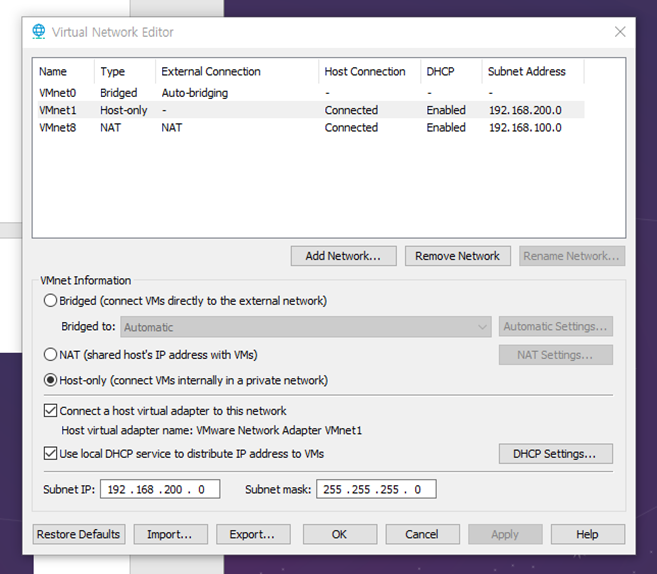Click the Host Connection column header
This screenshot has width=657, height=574.
pos(370,72)
